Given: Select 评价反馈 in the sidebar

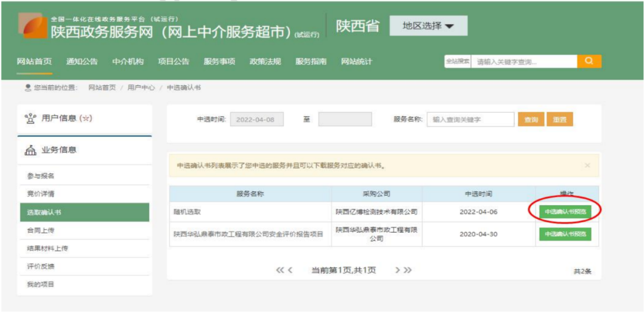Looking at the screenshot, I should pyautogui.click(x=85, y=267).
